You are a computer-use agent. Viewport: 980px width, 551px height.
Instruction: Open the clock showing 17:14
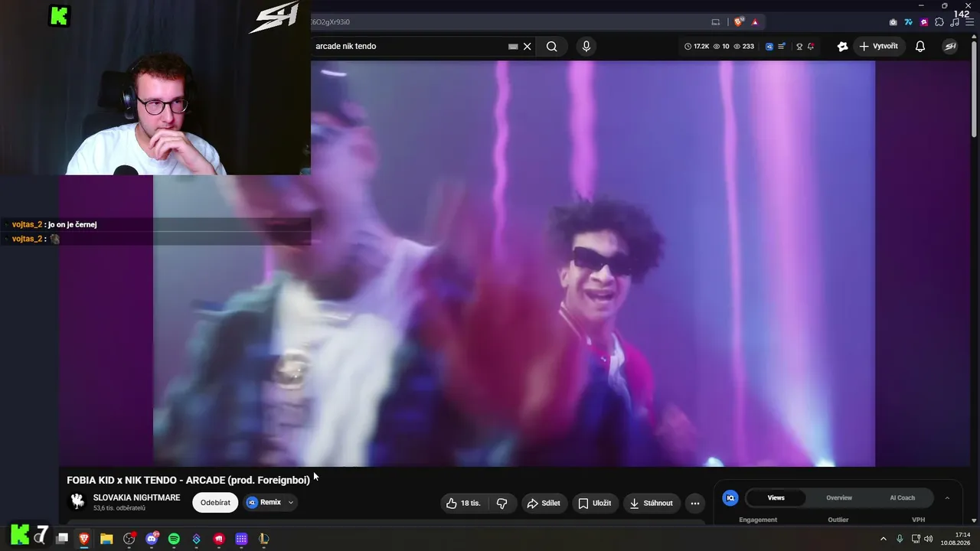[x=956, y=539]
